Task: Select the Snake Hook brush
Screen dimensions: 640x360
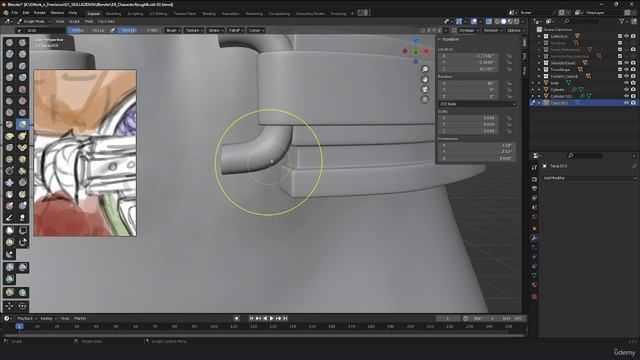Action: pos(22,136)
